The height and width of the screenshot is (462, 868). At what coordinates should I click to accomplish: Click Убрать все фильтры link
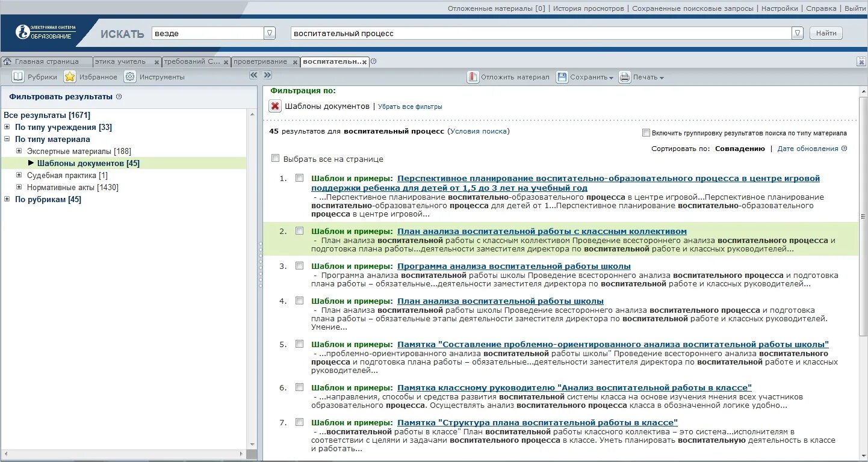click(x=410, y=106)
